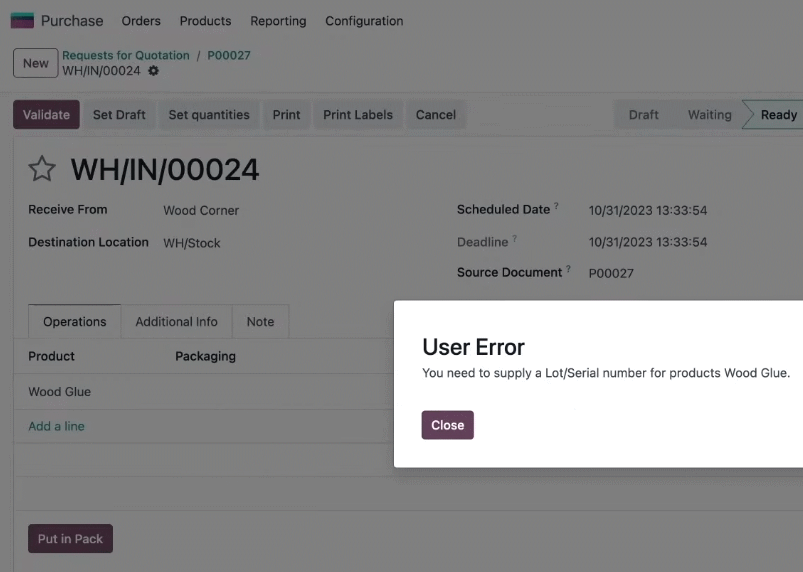Open the Configuration menu

click(x=364, y=21)
